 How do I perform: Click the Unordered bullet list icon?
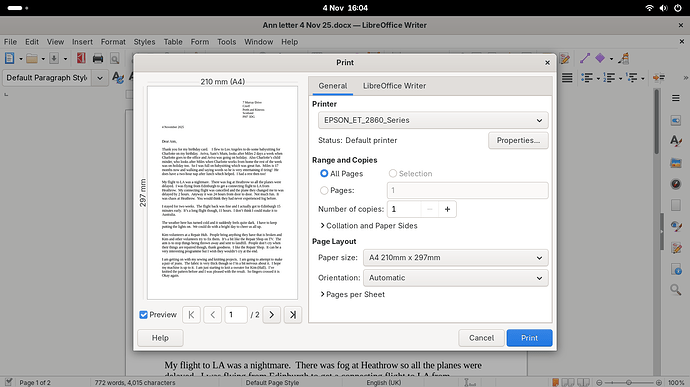[587, 78]
